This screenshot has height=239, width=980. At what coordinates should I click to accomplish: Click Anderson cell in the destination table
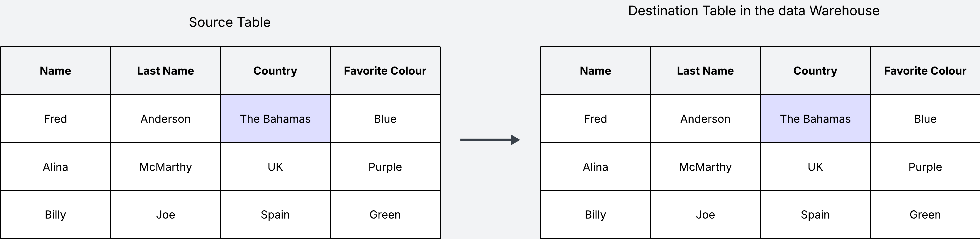(x=705, y=119)
